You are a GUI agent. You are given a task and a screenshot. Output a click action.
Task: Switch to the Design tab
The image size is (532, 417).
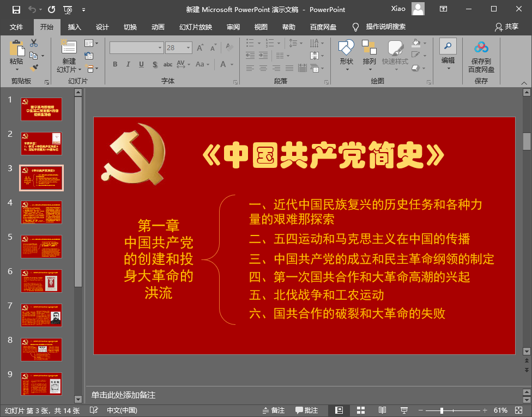click(102, 27)
